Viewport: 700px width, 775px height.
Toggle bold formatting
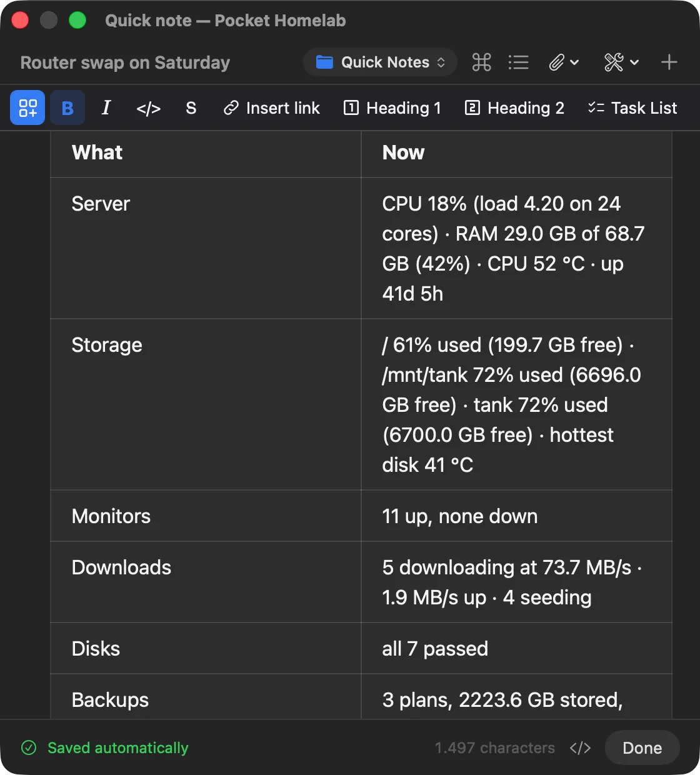(67, 107)
